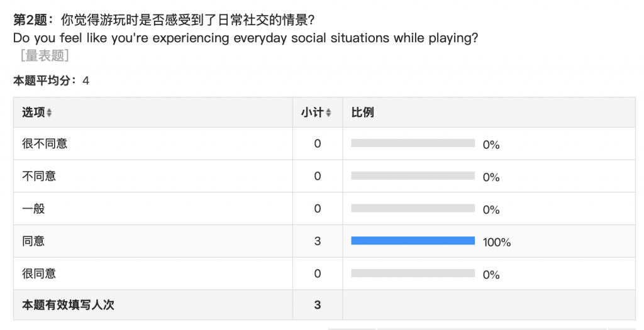The height and width of the screenshot is (330, 644).
Task: Click the sort arrows beside 选项 header
Action: (x=50, y=113)
